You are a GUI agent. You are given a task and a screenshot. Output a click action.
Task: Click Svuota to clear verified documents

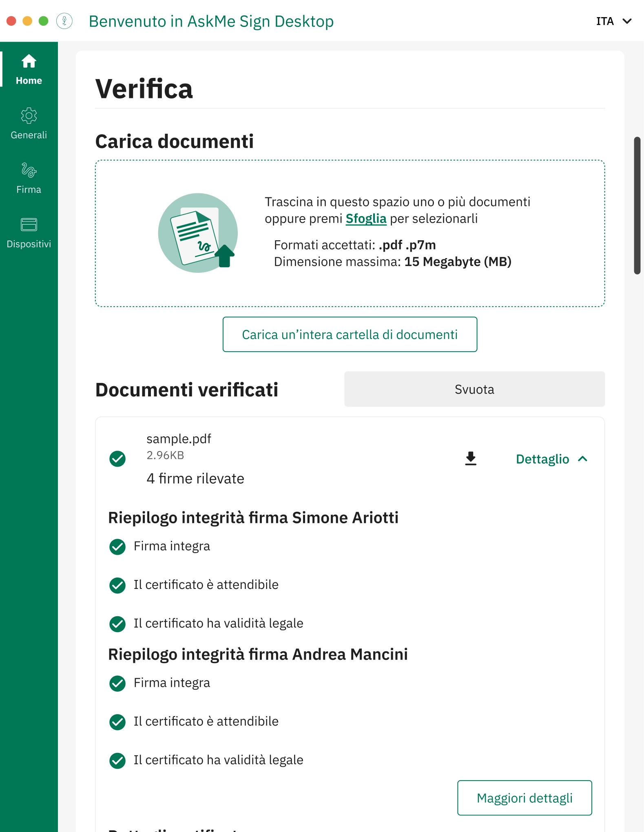(x=474, y=389)
